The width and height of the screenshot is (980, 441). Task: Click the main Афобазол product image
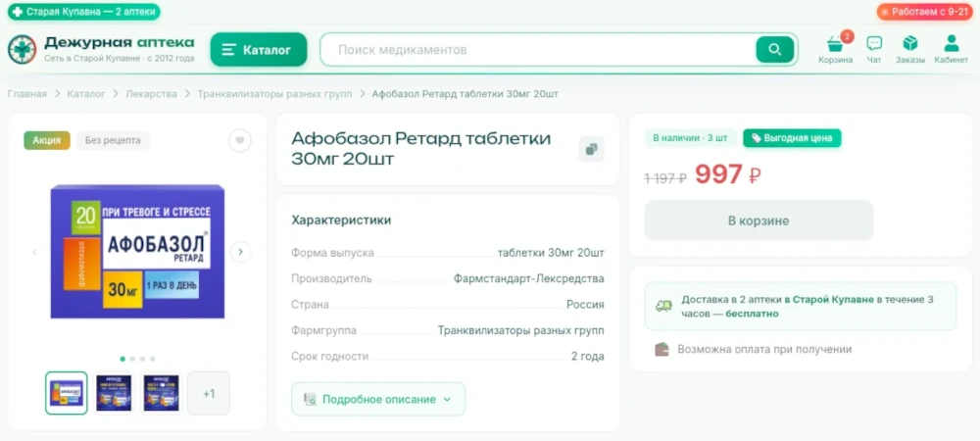coord(137,251)
